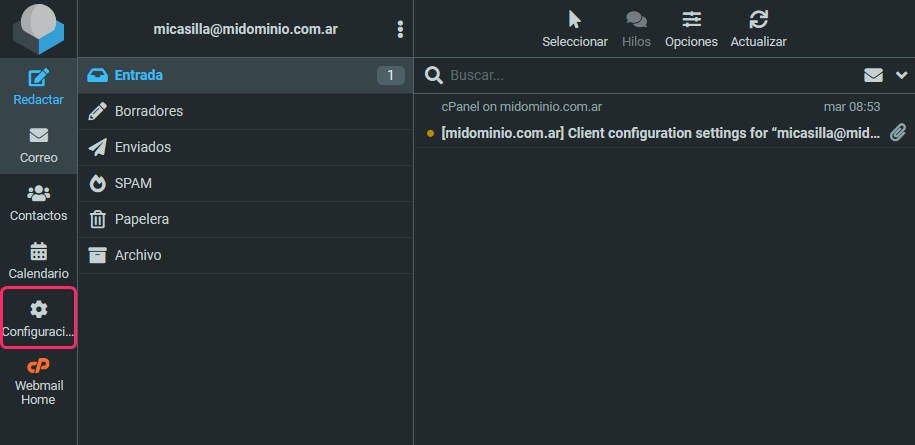Click the Roundcube logo
The image size is (915, 445).
38,29
